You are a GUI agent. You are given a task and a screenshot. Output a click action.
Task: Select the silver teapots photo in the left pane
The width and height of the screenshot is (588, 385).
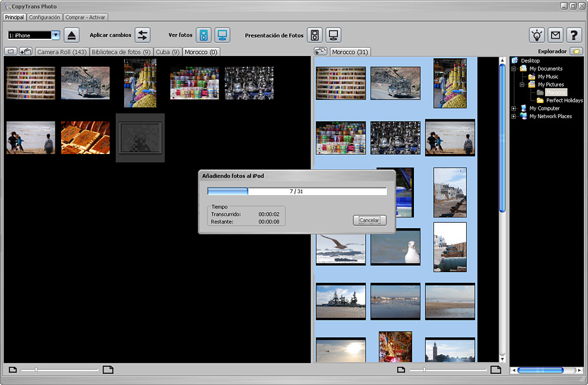click(x=249, y=83)
